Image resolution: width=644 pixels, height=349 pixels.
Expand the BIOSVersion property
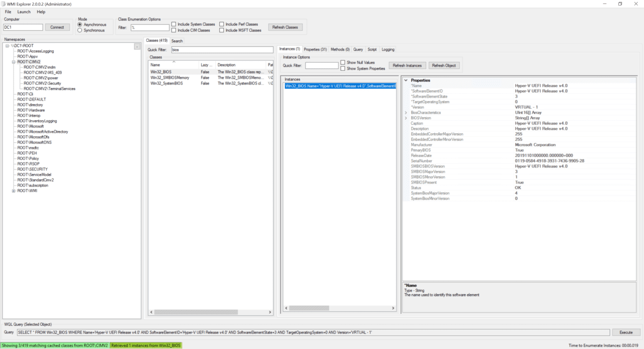(406, 118)
